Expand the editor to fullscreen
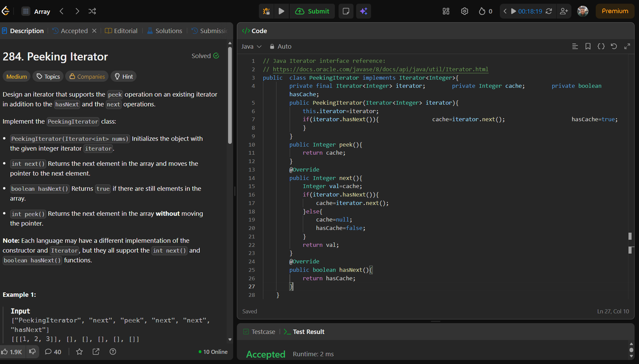The image size is (639, 364). tap(627, 46)
